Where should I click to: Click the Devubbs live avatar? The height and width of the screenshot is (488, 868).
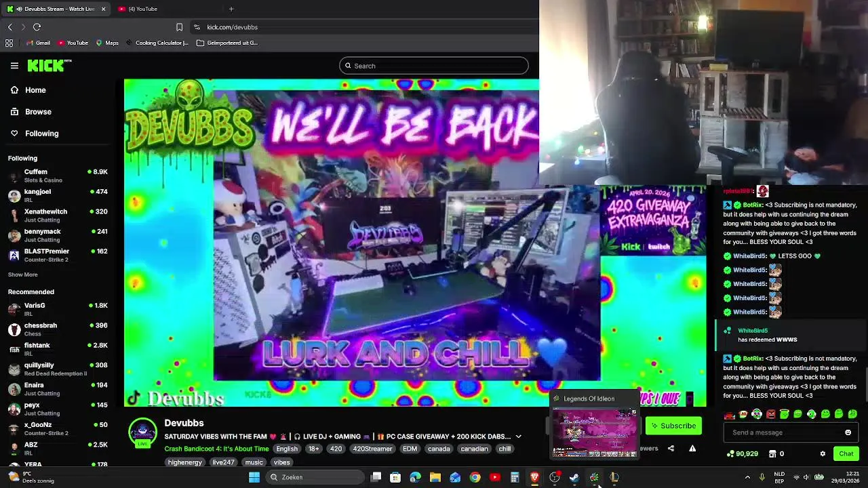[x=142, y=433]
